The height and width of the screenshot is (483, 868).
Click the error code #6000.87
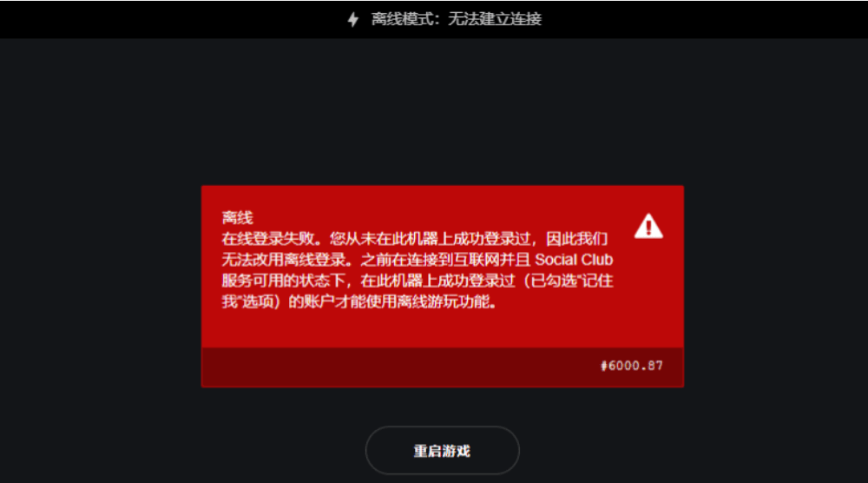click(x=632, y=366)
